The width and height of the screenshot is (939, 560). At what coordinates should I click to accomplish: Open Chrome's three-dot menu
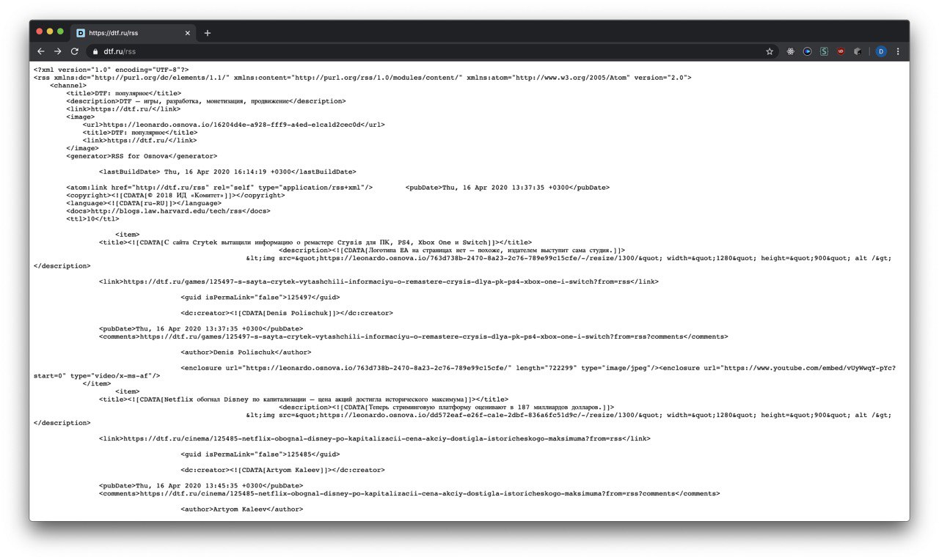coord(898,51)
